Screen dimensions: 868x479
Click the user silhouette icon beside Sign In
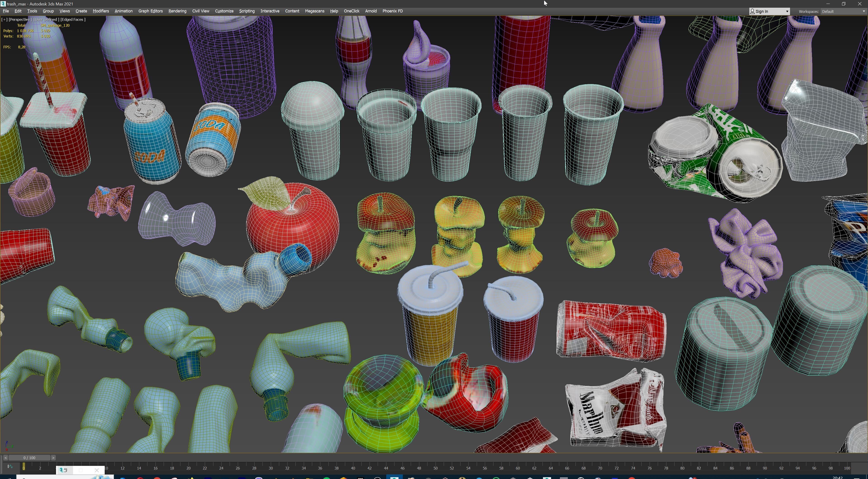pos(752,12)
